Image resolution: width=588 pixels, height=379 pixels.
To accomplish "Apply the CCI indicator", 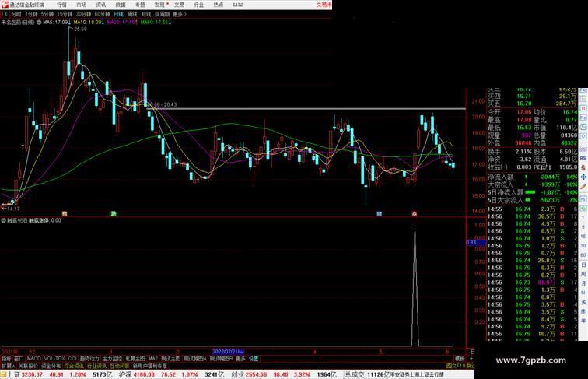I will 72,359.
